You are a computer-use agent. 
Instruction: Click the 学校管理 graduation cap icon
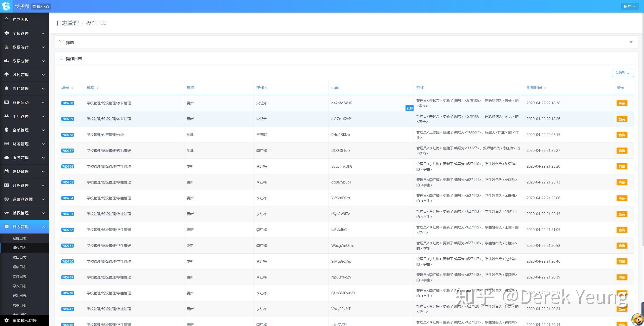pos(7,33)
